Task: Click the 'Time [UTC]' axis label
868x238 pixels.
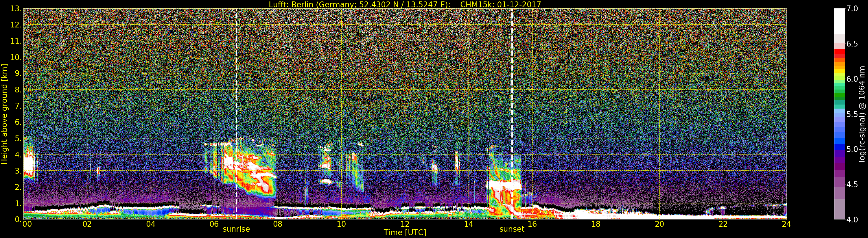Action: click(x=405, y=233)
